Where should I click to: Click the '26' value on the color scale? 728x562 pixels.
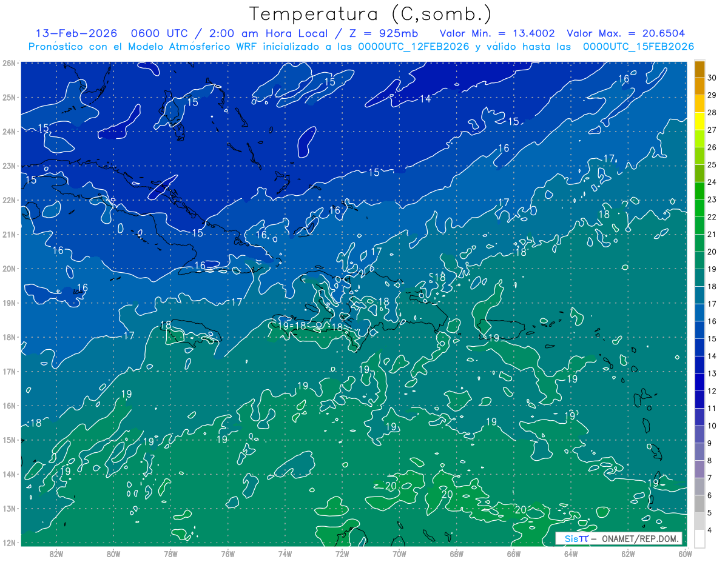[712, 147]
